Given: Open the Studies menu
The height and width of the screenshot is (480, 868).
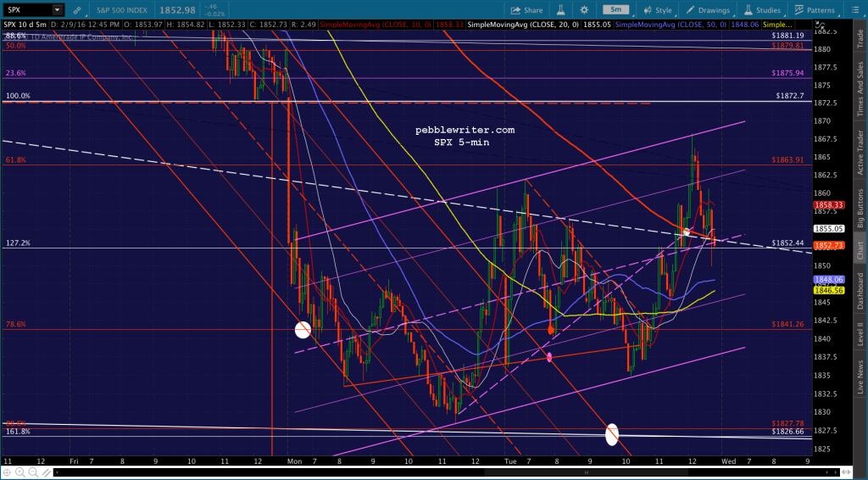Looking at the screenshot, I should 762,10.
